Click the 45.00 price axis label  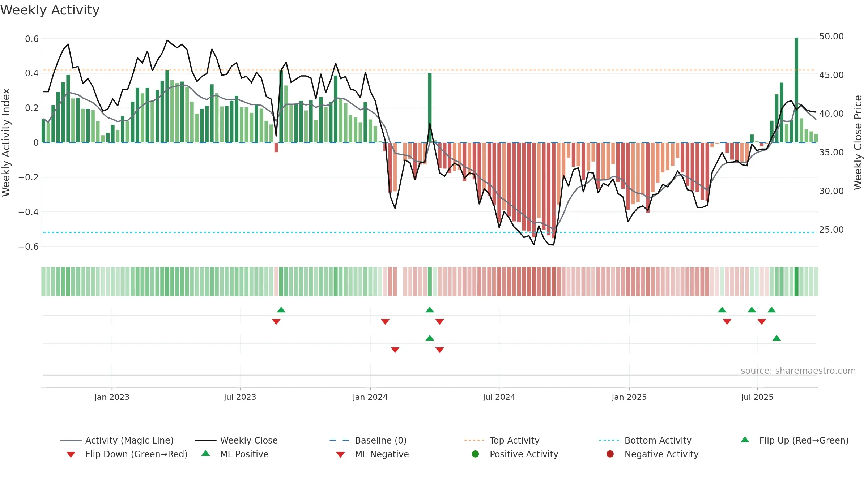click(x=831, y=75)
